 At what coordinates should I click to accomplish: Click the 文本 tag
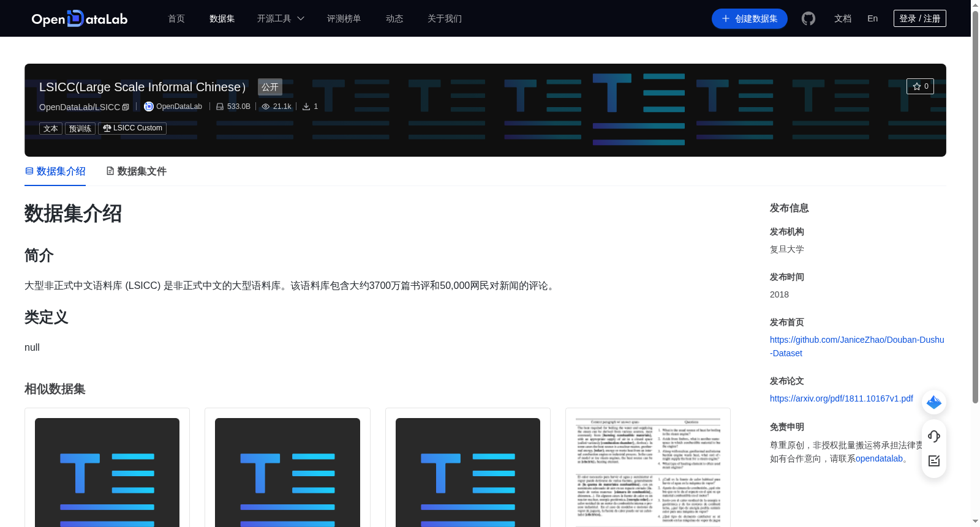pos(51,129)
